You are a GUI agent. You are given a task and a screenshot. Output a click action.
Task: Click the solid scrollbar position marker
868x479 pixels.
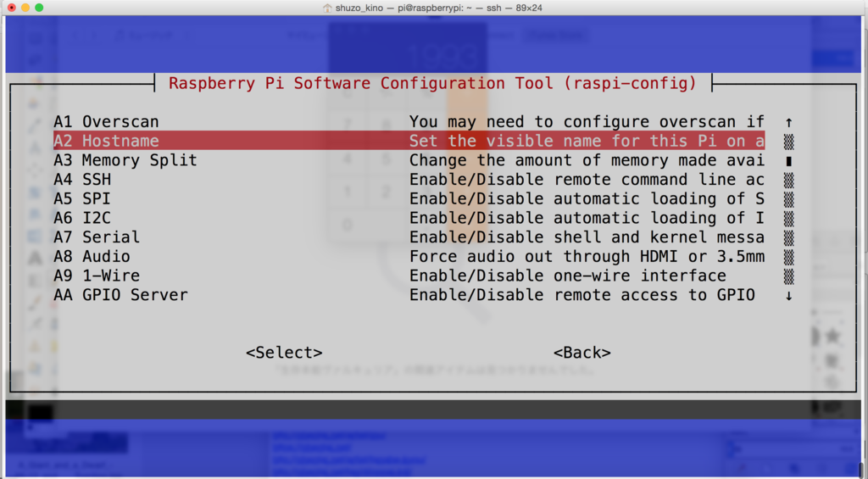789,161
